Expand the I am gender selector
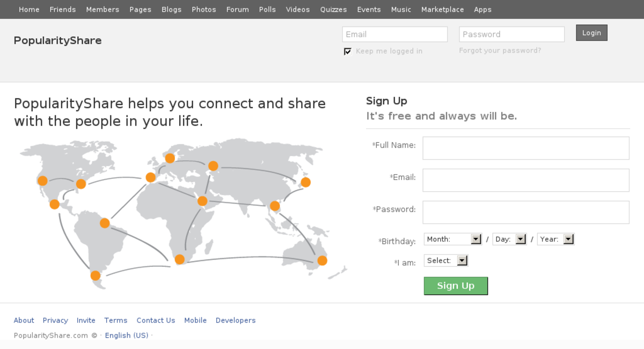644x349 pixels. [445, 261]
